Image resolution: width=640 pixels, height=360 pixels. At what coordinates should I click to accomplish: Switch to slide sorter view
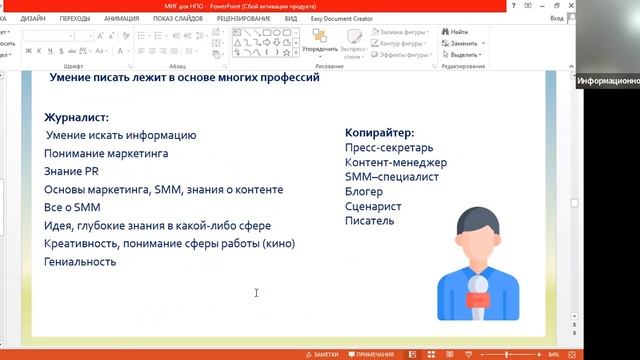pyautogui.click(x=431, y=355)
